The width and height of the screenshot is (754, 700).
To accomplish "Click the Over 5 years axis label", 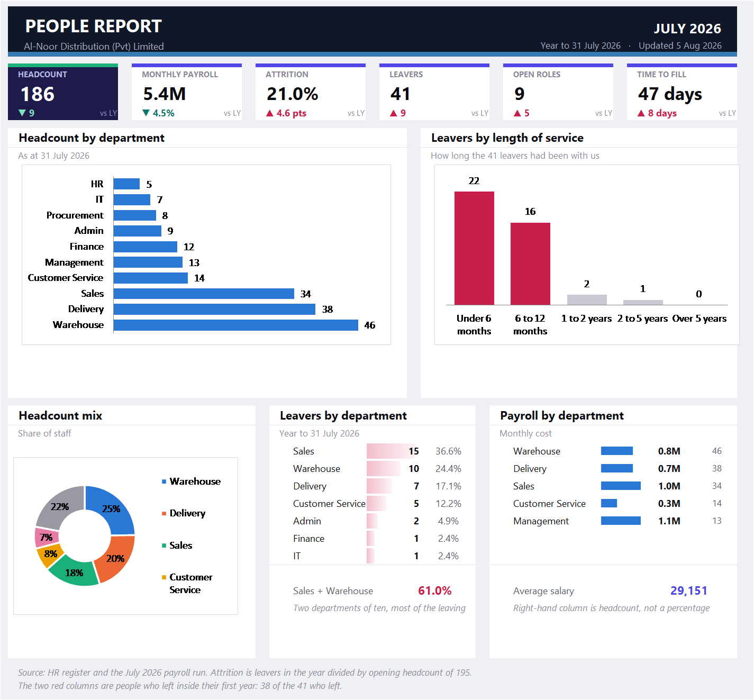I will tap(699, 319).
